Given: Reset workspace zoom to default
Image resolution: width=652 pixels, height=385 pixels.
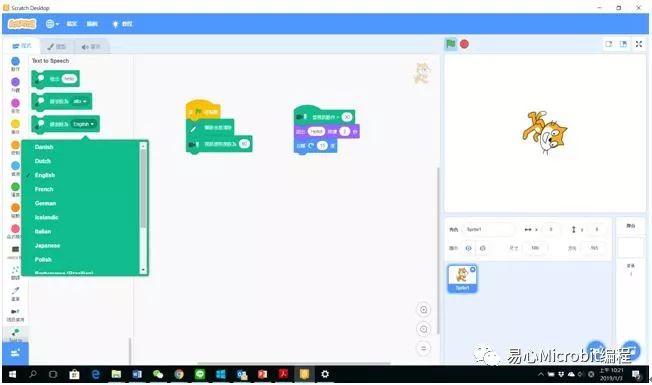Looking at the screenshot, I should pyautogui.click(x=424, y=348).
